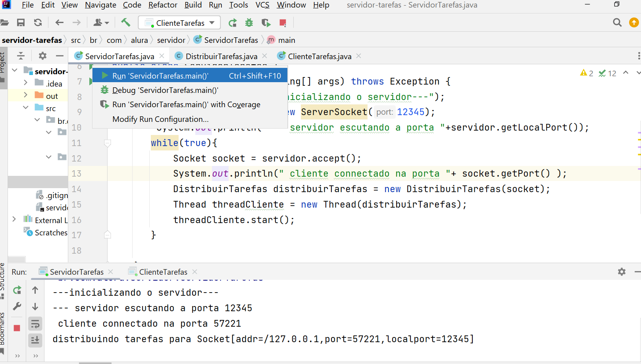
Task: Open project icon in main toolbar
Action: coord(4,23)
